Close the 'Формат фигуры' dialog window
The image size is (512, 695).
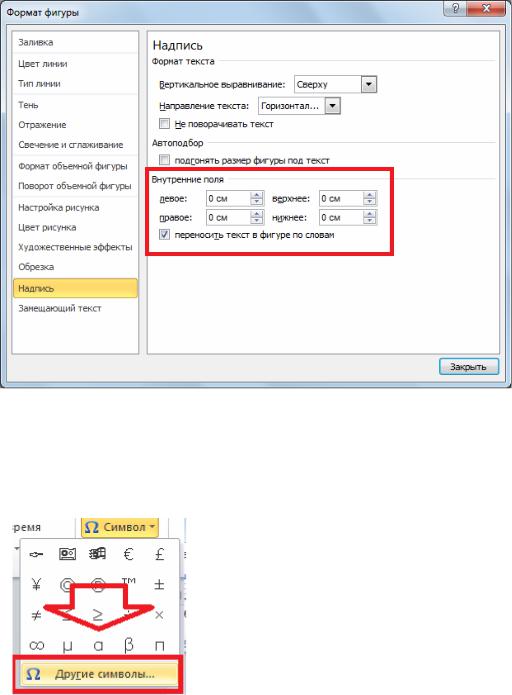(x=488, y=8)
